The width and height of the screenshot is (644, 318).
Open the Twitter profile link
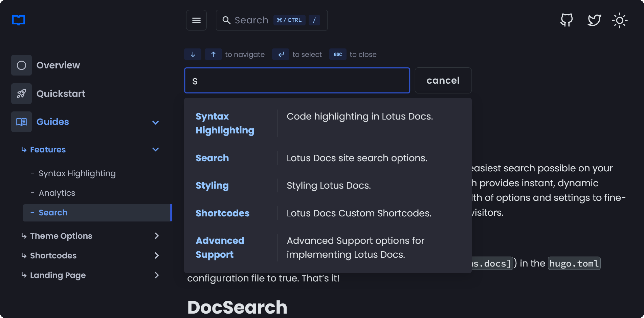pyautogui.click(x=594, y=20)
